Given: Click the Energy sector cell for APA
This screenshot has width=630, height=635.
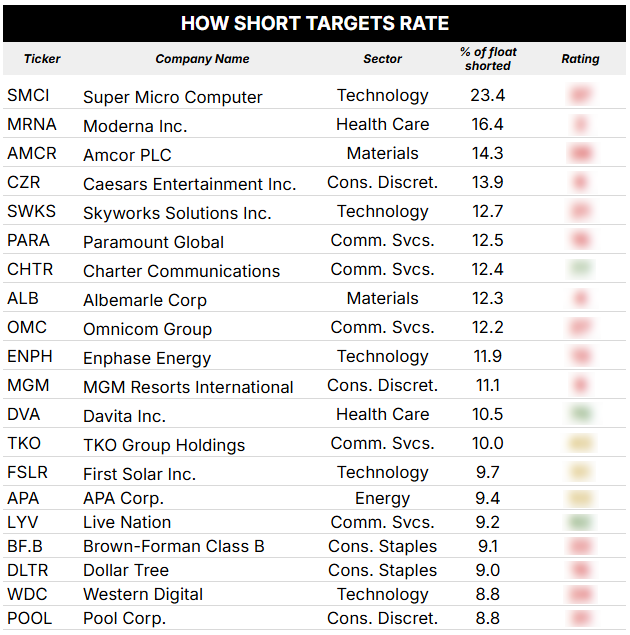Looking at the screenshot, I should click(x=382, y=499).
